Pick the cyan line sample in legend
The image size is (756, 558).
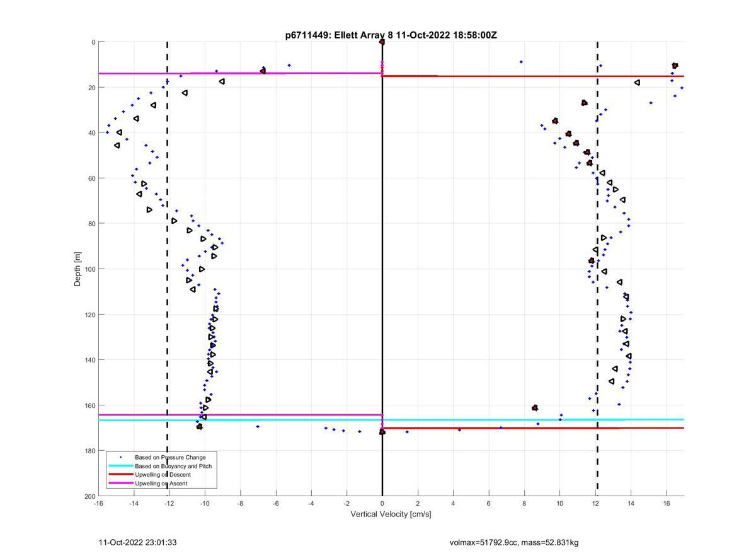coord(120,466)
